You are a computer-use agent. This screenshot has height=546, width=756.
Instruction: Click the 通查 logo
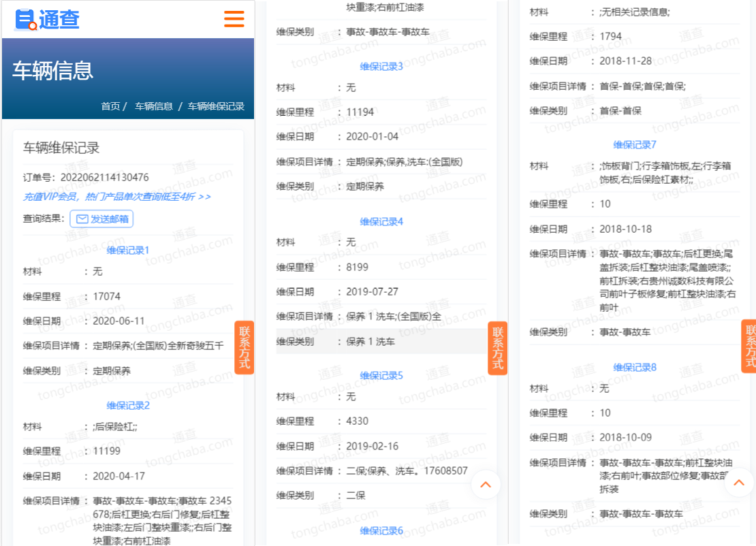(47, 20)
